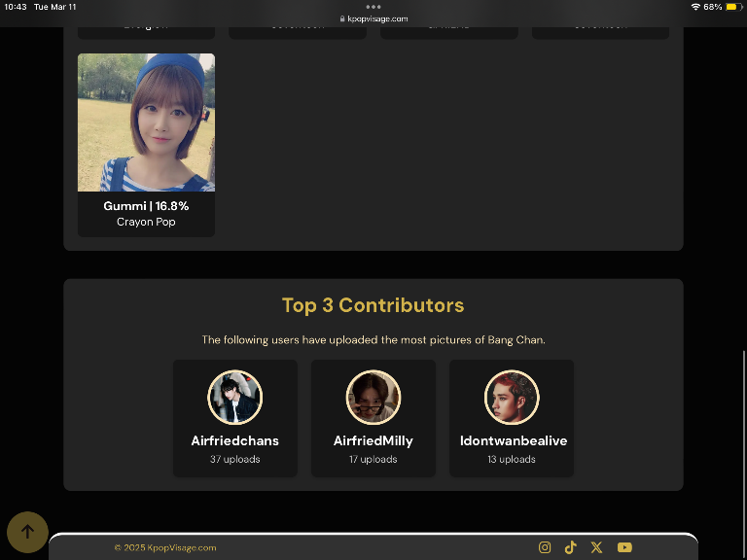Open the Instagram icon in footer
Viewport: 747px width, 560px height.
pyautogui.click(x=545, y=547)
